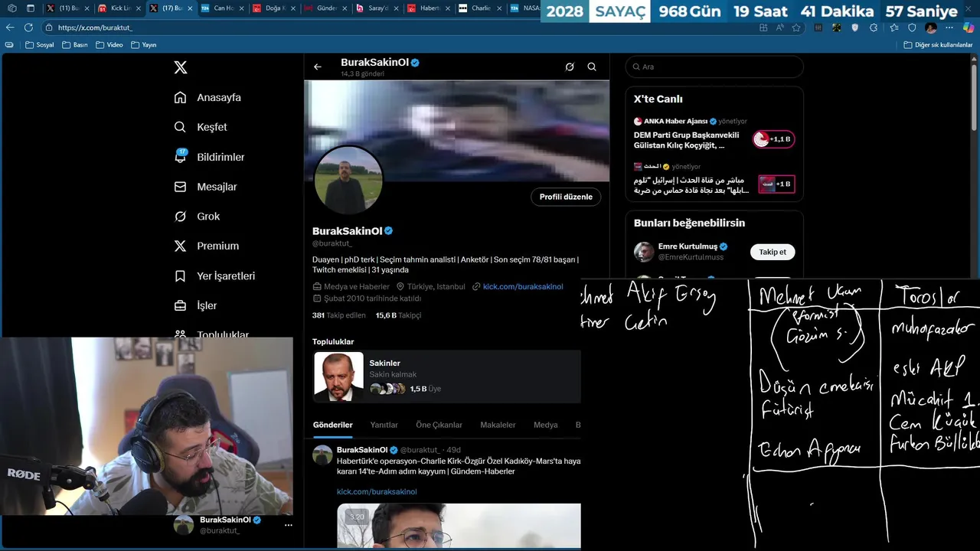The height and width of the screenshot is (551, 980).
Task: Follow Emre Kurtulmuş with Takip et
Action: pyautogui.click(x=773, y=252)
